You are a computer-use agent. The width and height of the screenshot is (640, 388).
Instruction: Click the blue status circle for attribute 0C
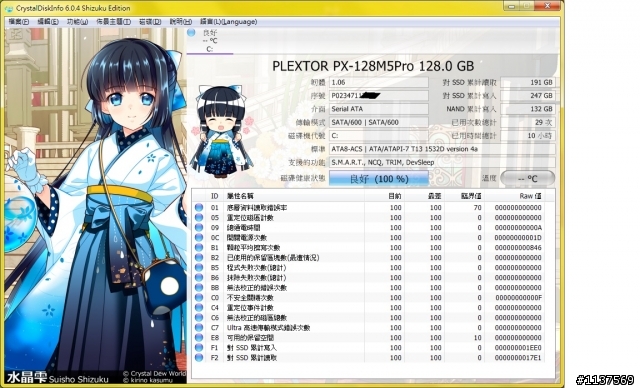199,237
